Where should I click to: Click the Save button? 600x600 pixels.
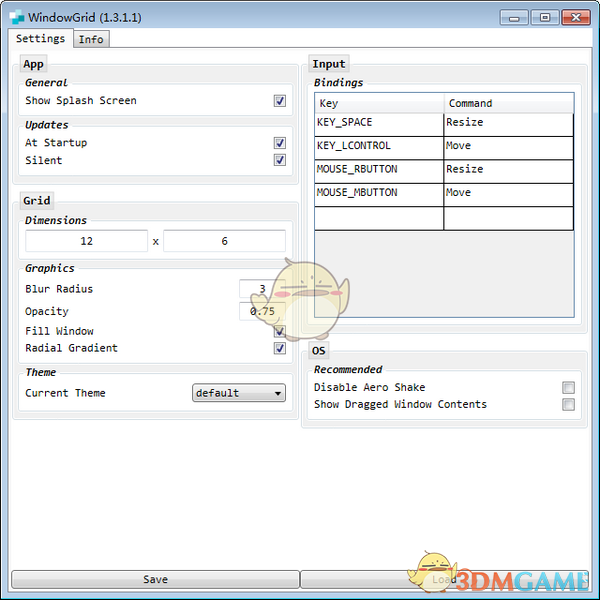click(155, 579)
